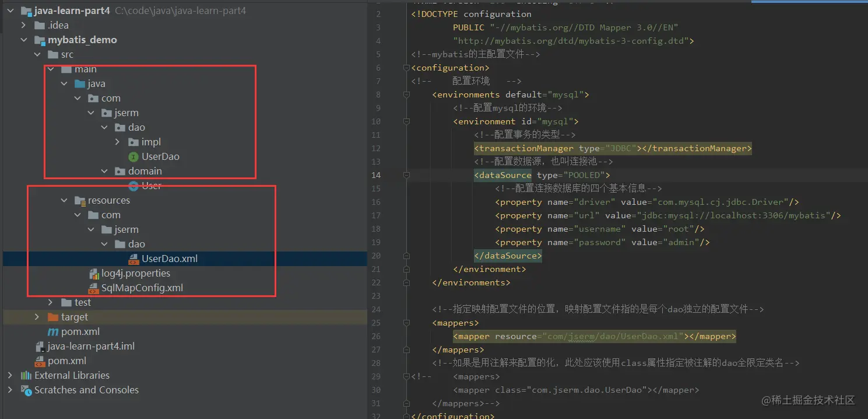Viewport: 868px width, 419px height.
Task: Fold the mappers block at line 25
Action: click(x=406, y=323)
